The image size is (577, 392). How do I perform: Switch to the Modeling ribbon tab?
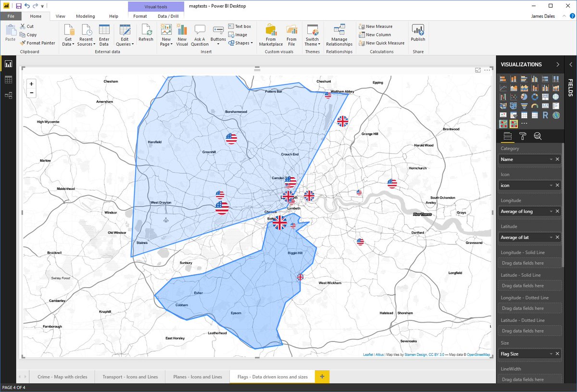click(86, 16)
